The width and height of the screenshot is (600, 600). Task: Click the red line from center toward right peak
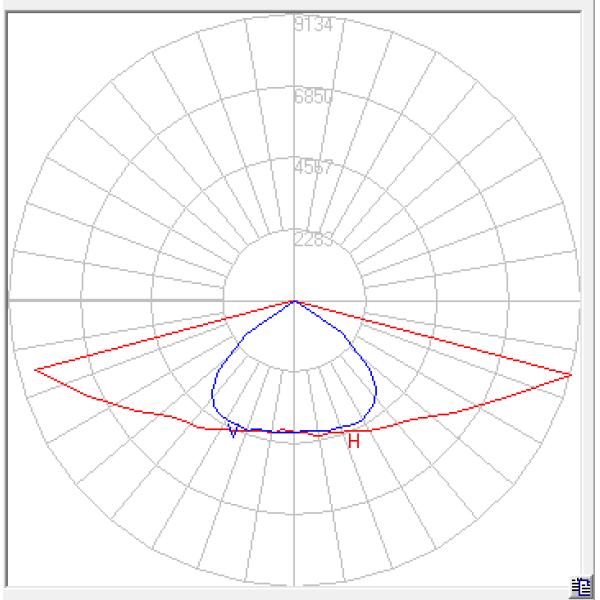(432, 337)
